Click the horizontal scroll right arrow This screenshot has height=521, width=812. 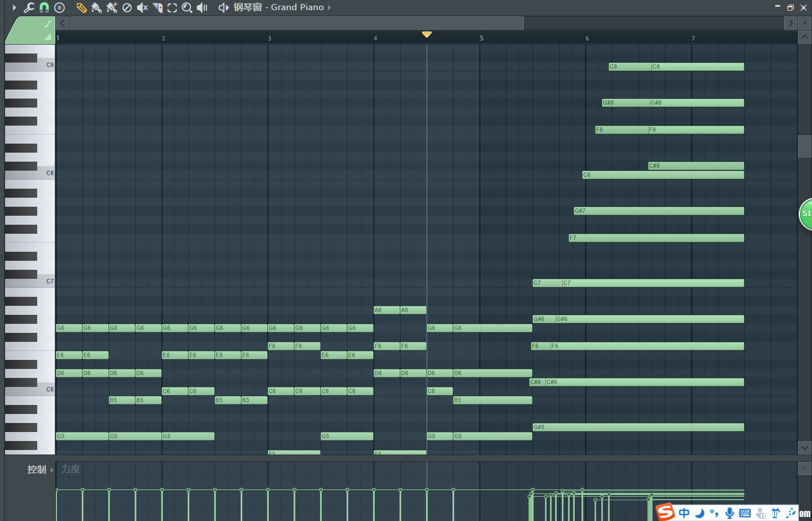791,23
